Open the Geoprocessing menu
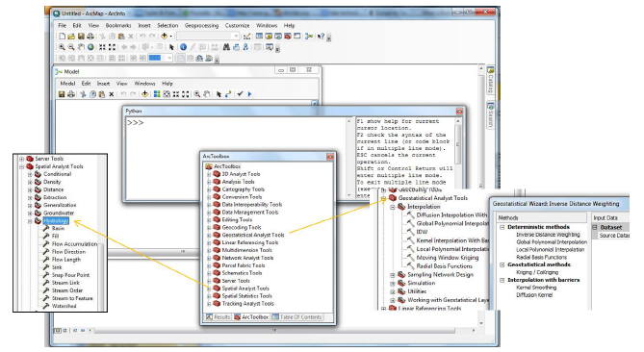Image resolution: width=644 pixels, height=352 pixels. (x=201, y=25)
